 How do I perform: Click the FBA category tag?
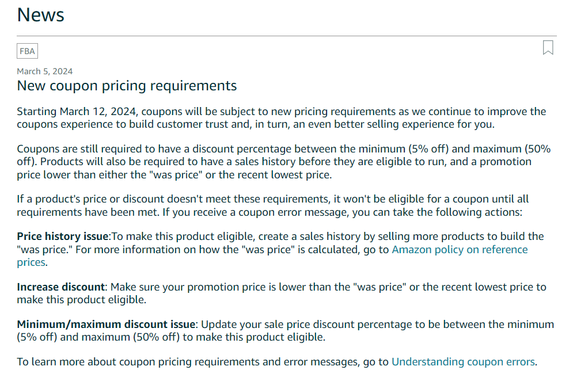click(x=28, y=51)
